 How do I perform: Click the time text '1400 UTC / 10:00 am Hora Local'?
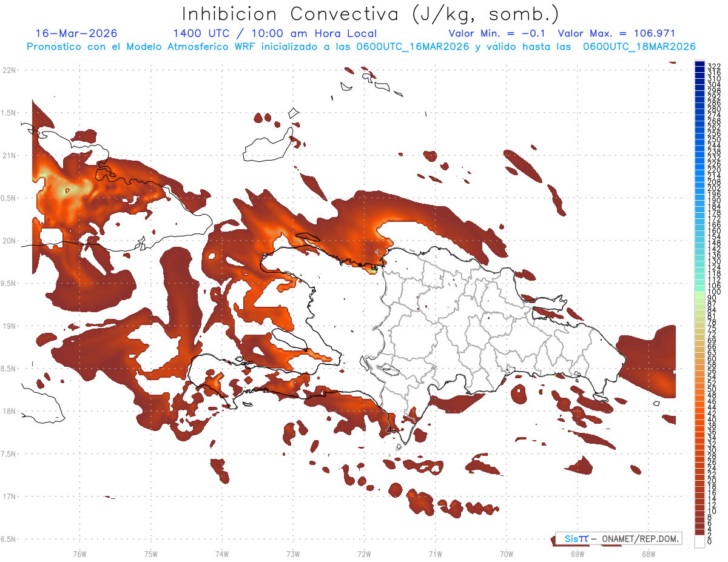click(x=275, y=34)
